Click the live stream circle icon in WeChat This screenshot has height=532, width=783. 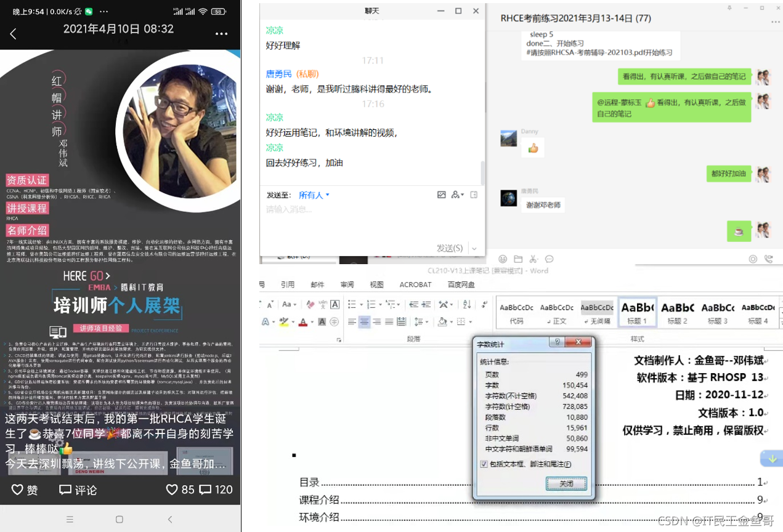[x=752, y=259]
